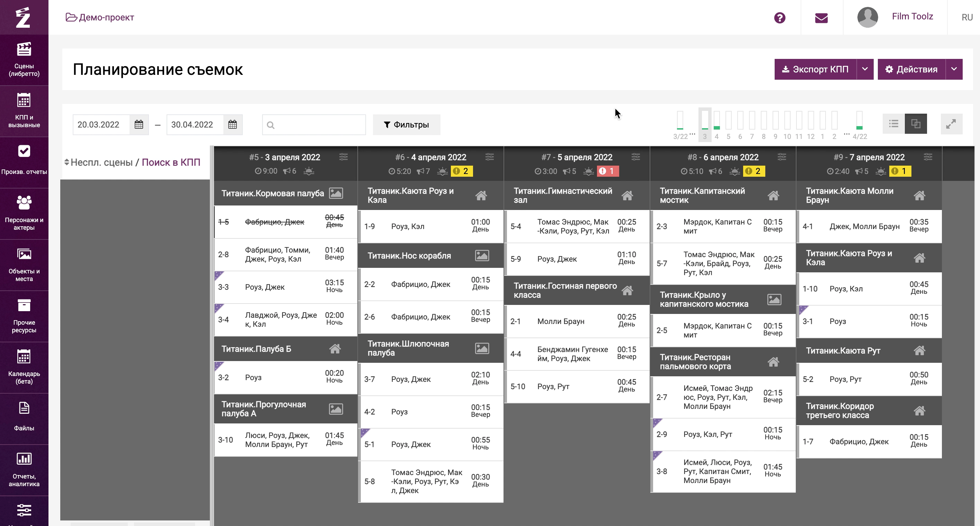This screenshot has height=526, width=980.
Task: Select scene 3-3 Роуз, Джек
Action: (285, 287)
